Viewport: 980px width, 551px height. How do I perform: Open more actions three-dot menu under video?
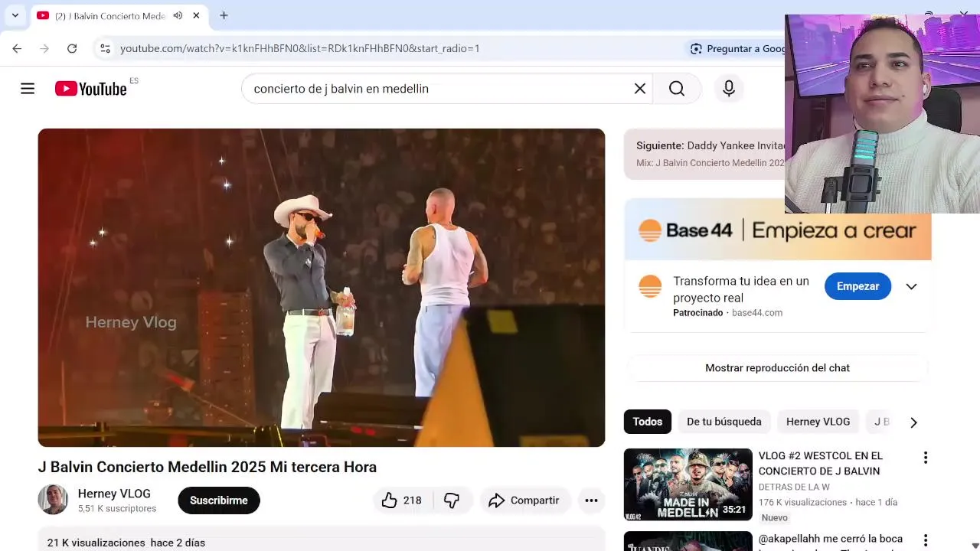click(x=591, y=500)
